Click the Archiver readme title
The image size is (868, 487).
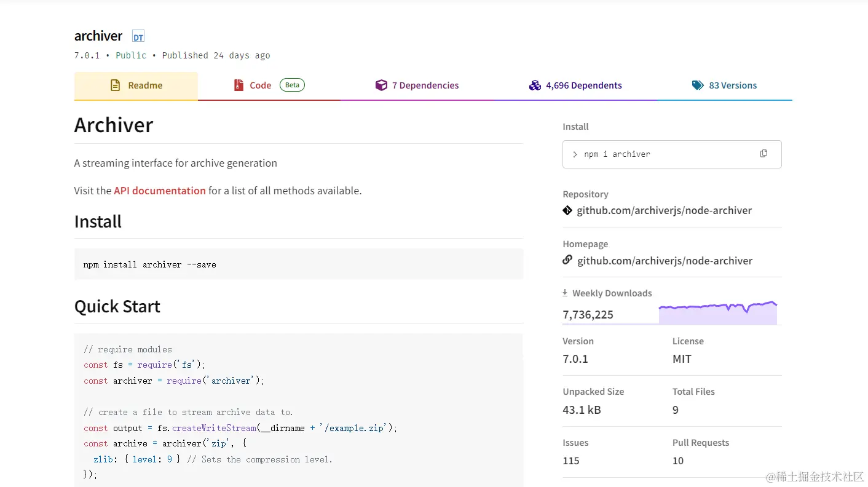click(x=114, y=125)
